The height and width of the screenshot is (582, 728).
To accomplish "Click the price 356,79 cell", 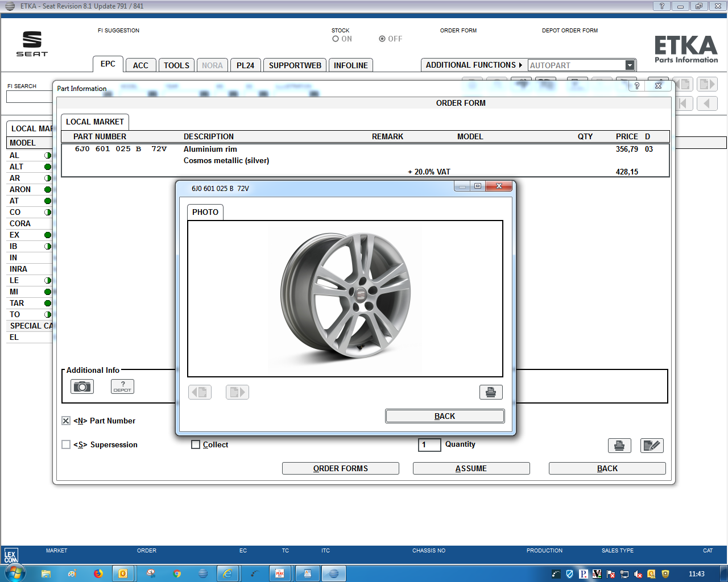I will (x=627, y=149).
